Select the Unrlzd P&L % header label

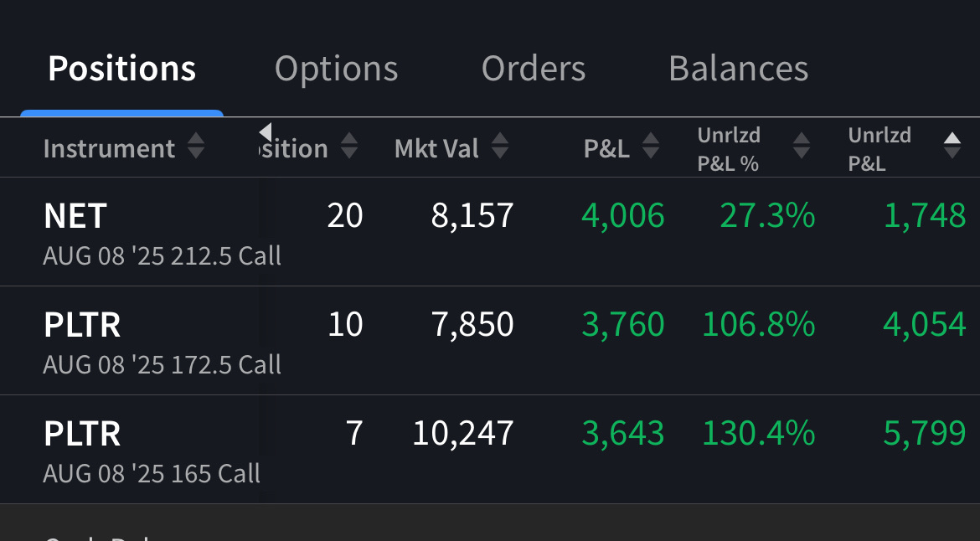[x=729, y=149]
